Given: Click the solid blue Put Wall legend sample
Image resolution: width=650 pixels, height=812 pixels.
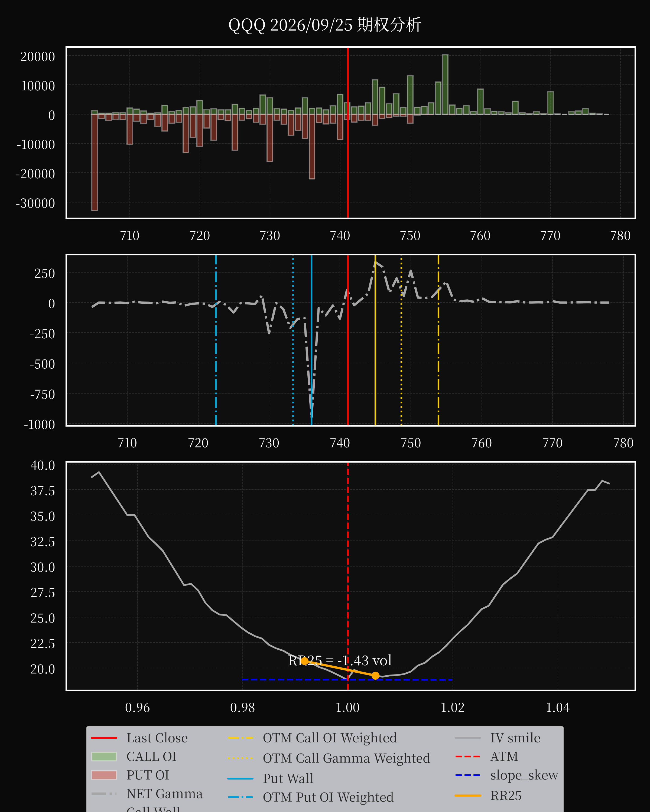Looking at the screenshot, I should click(240, 778).
